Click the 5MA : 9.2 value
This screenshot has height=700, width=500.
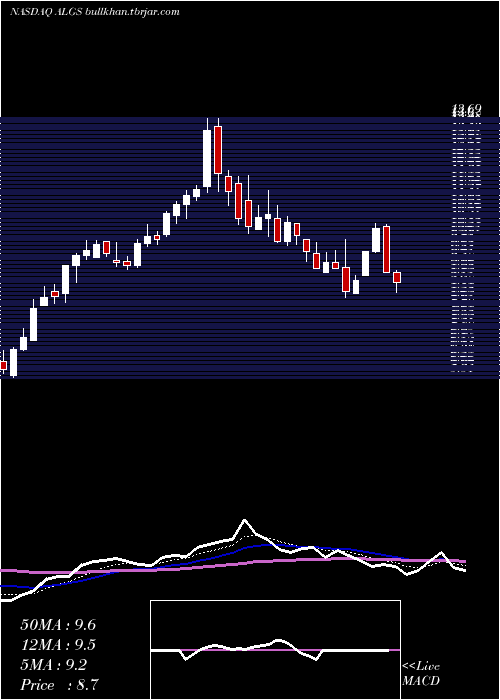click(x=54, y=665)
